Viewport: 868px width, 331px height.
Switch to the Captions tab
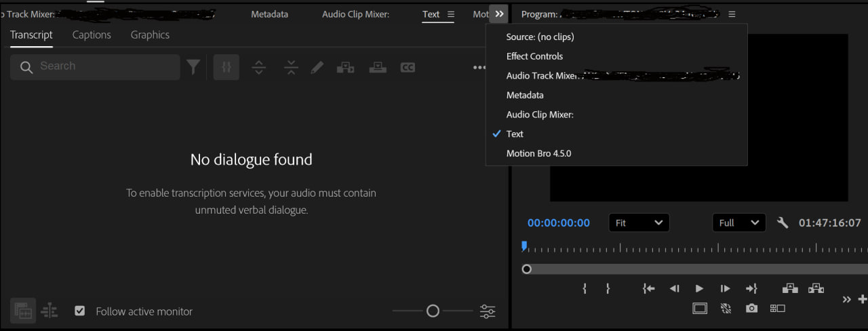pyautogui.click(x=92, y=35)
